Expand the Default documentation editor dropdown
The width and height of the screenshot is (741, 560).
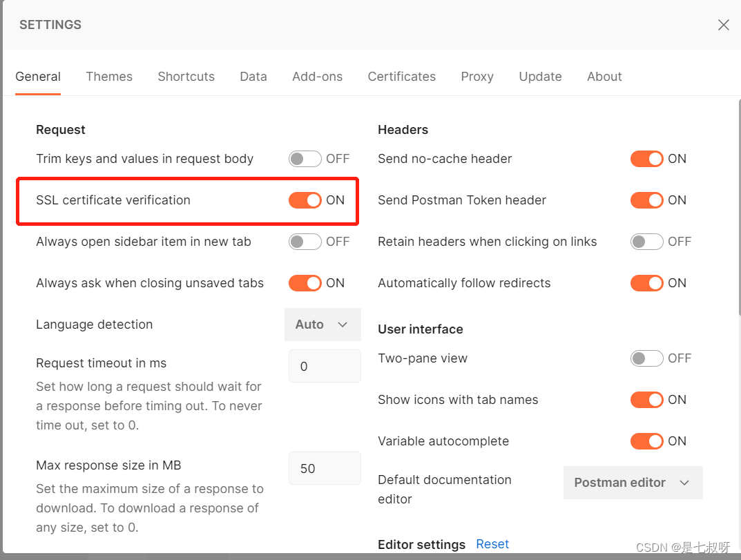pyautogui.click(x=633, y=483)
